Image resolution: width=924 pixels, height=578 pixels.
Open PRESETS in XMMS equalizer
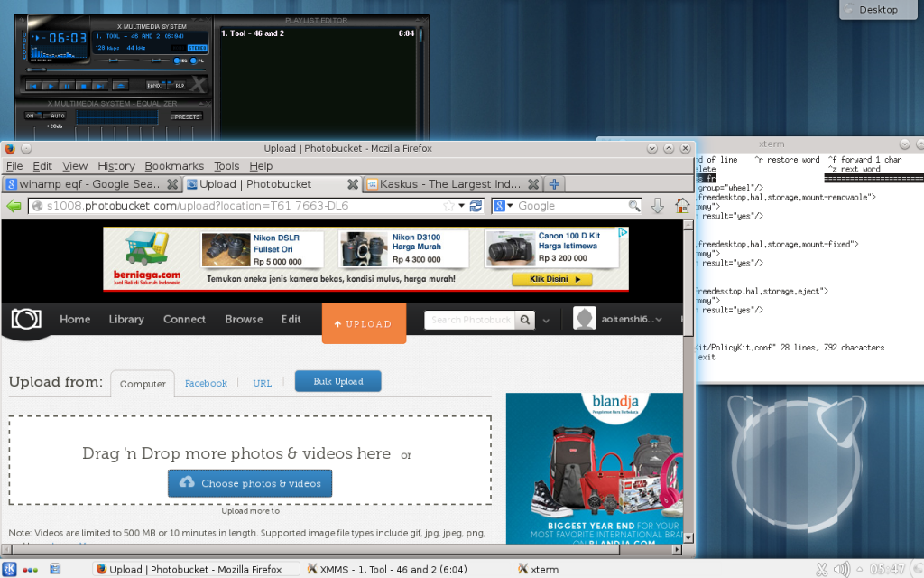187,117
